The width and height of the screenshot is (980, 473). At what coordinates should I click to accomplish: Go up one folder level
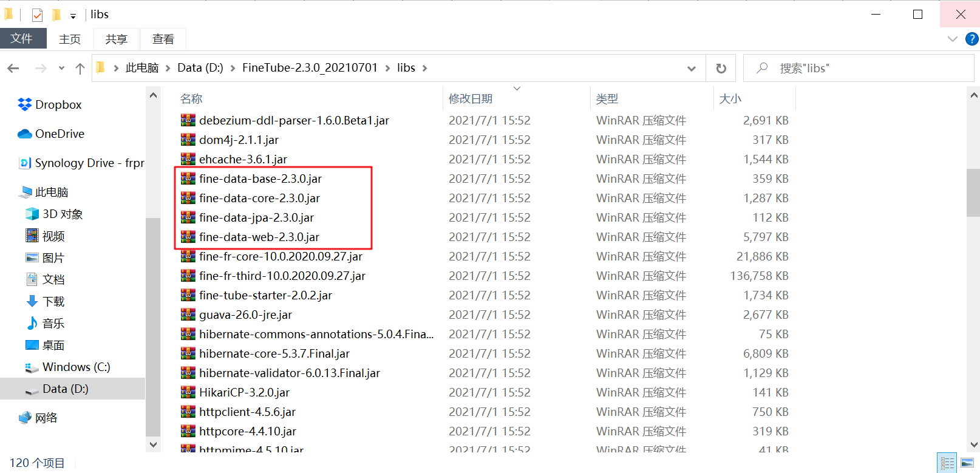[x=80, y=68]
